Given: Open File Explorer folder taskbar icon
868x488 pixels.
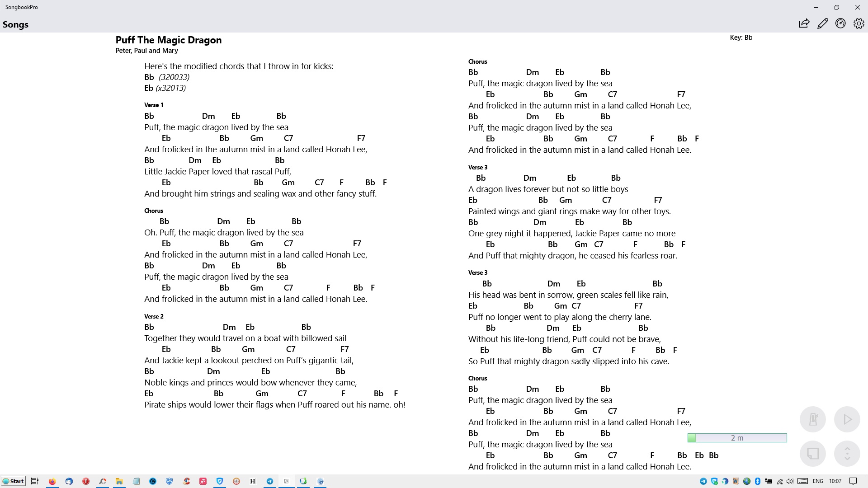Looking at the screenshot, I should pyautogui.click(x=119, y=481).
